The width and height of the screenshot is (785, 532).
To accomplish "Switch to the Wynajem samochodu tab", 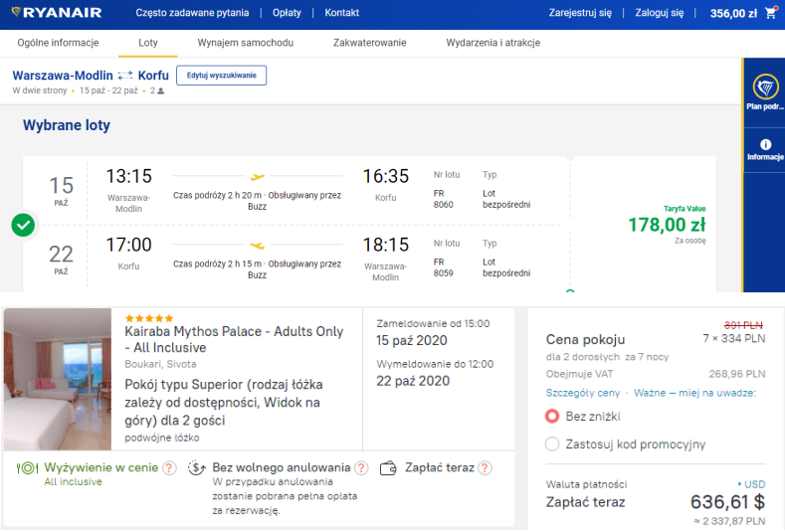I will 245,44.
